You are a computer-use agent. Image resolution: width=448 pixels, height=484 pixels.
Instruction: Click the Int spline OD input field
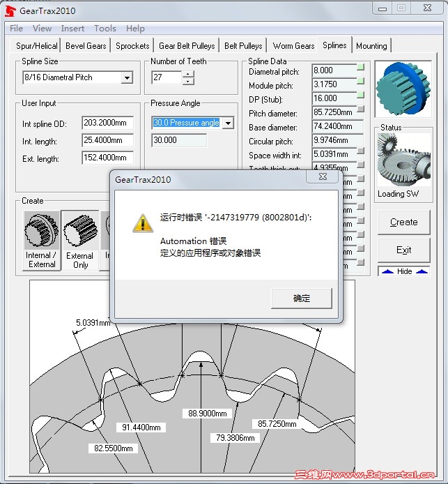107,123
